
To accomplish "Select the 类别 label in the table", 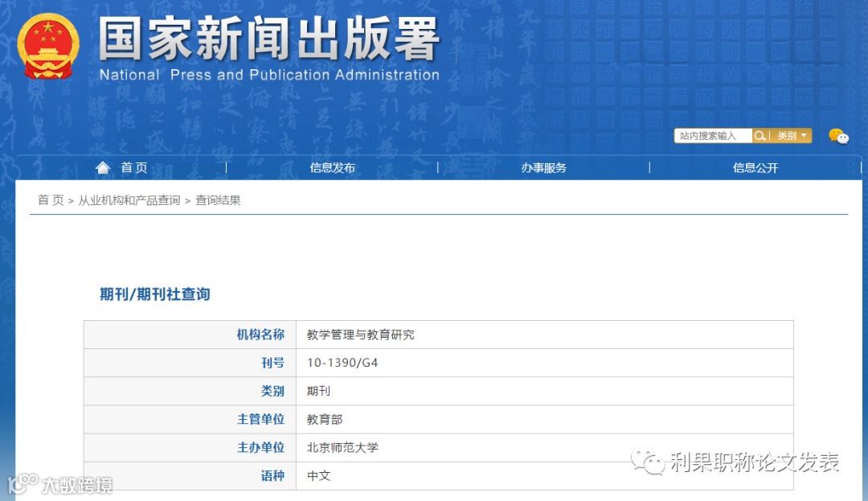I will point(273,391).
